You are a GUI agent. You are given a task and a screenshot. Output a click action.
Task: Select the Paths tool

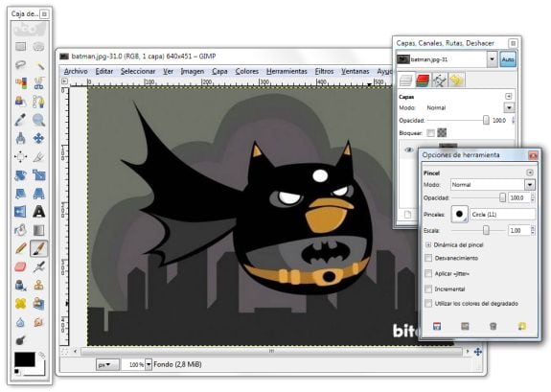38,102
